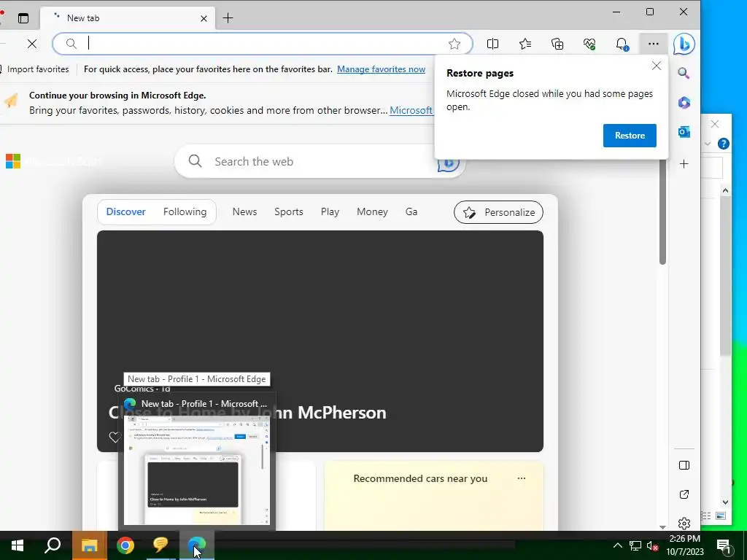This screenshot has height=560, width=747.
Task: Open Split screen icon in toolbar
Action: [492, 44]
